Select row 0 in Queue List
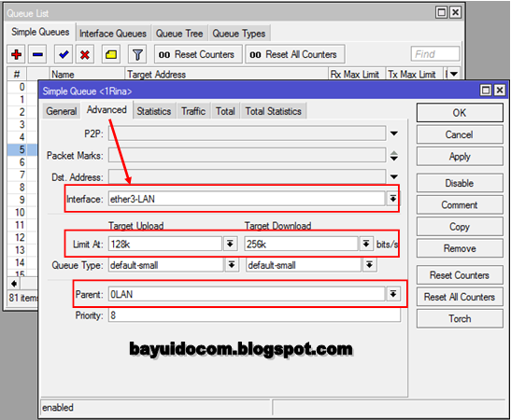Image resolution: width=511 pixels, height=420 pixels. coord(22,87)
